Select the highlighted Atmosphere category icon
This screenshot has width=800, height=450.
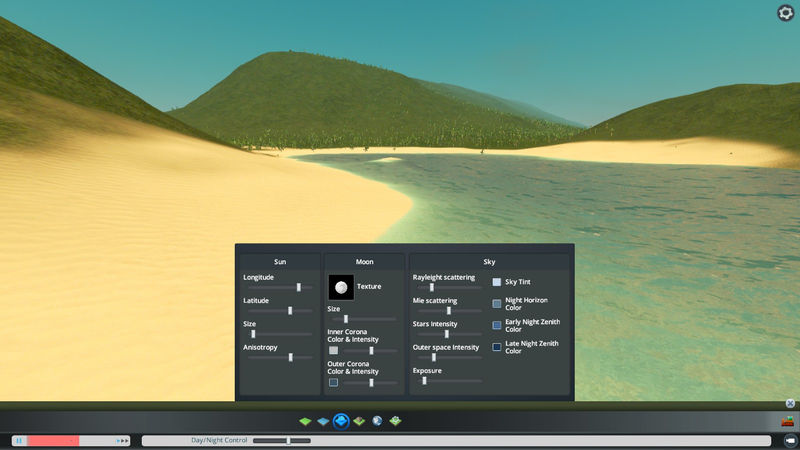point(341,422)
